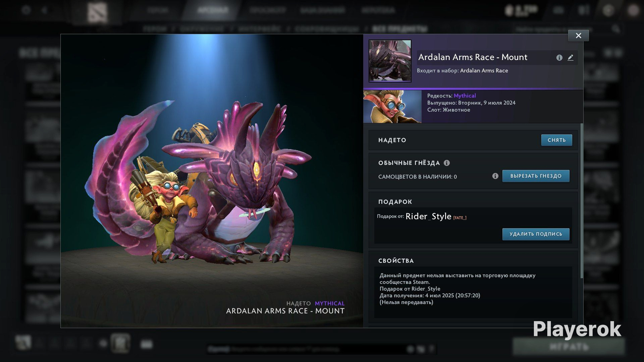Click the ПОДАРОК section heading

[395, 202]
